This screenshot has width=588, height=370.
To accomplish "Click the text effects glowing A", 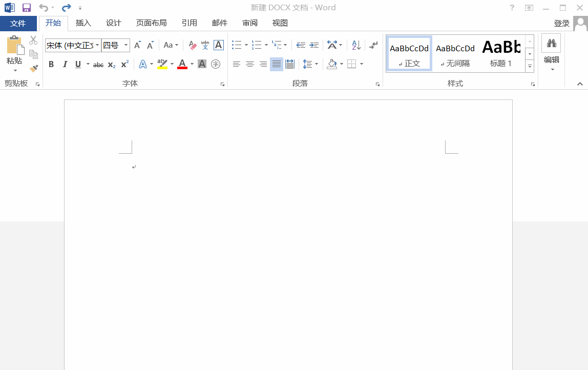I will coord(143,64).
